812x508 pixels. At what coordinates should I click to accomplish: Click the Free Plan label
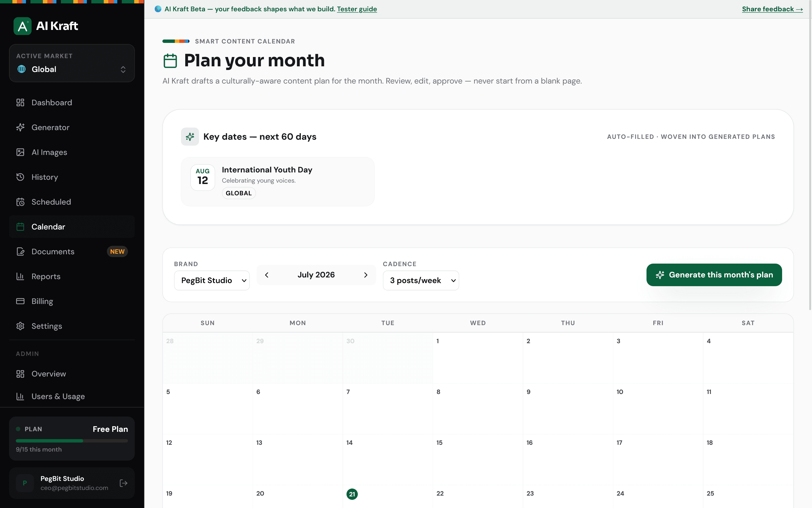(x=110, y=429)
